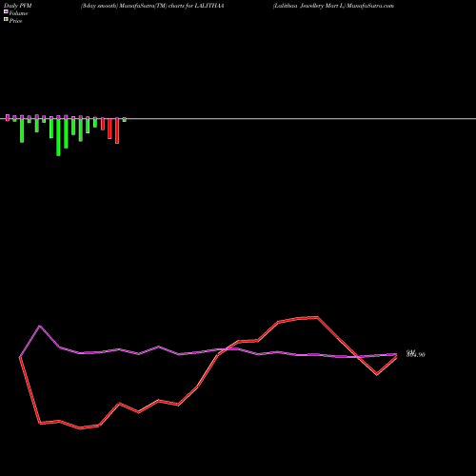
Task: Select the 'Daily PVM' chart title
Action: point(18,6)
